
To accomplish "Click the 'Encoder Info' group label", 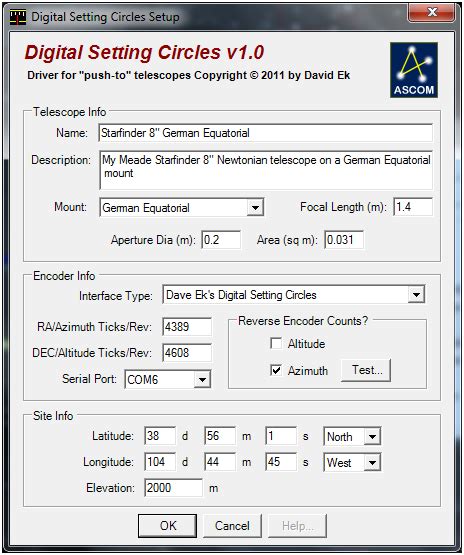I will tap(64, 276).
